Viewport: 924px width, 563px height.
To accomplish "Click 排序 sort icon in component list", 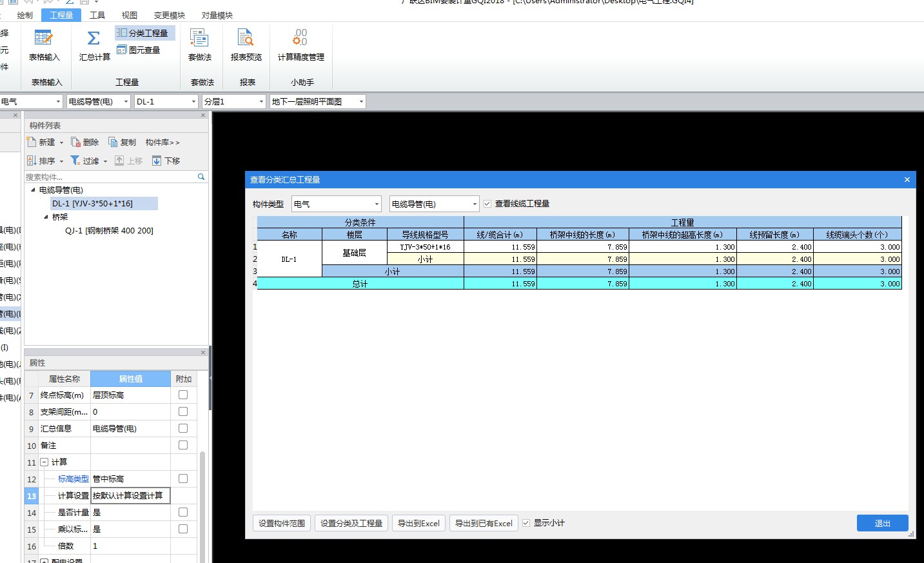I will point(32,161).
